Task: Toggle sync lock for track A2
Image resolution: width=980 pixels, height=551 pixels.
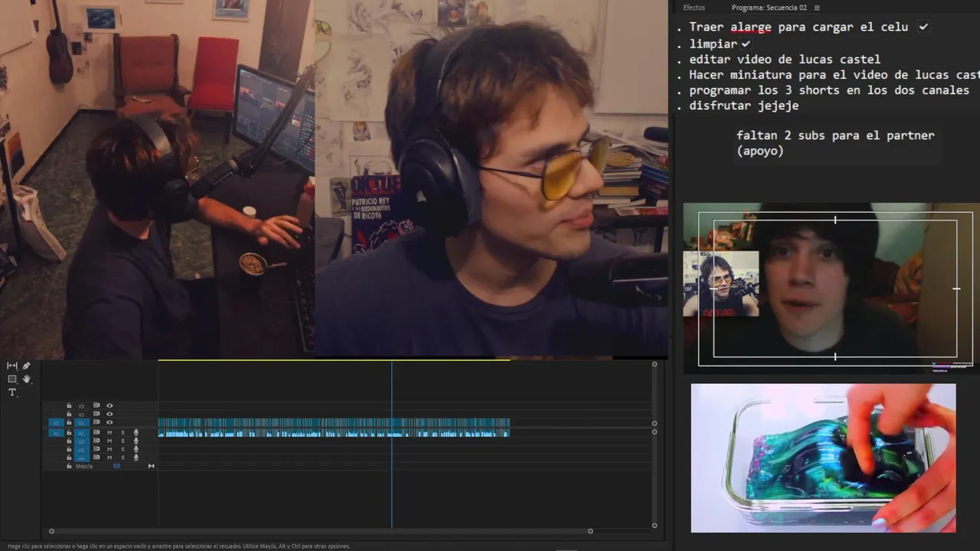Action: click(x=96, y=441)
